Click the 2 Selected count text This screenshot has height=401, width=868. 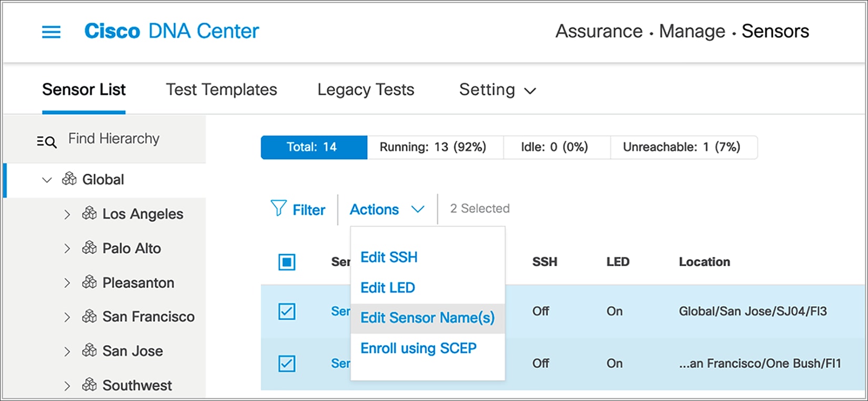480,208
